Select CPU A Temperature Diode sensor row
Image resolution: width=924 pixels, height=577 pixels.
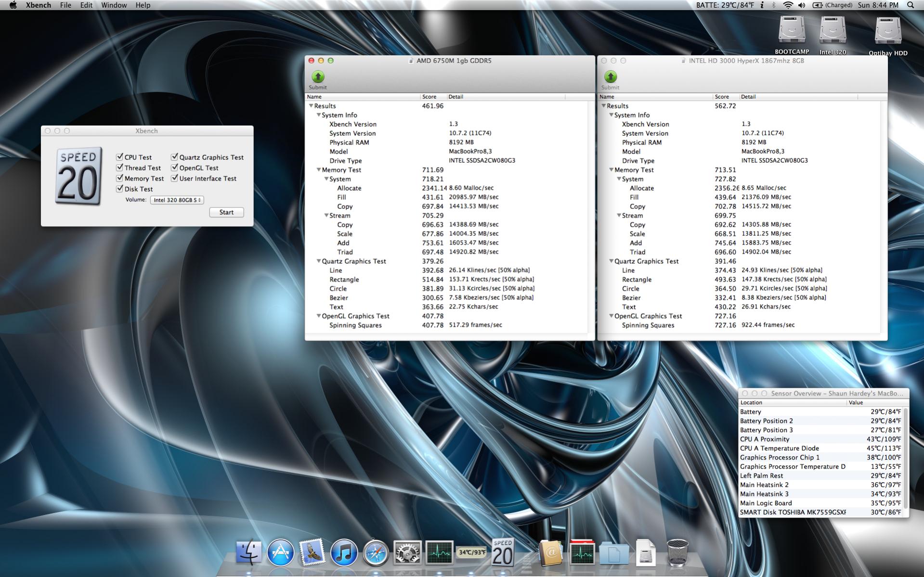tap(820, 448)
